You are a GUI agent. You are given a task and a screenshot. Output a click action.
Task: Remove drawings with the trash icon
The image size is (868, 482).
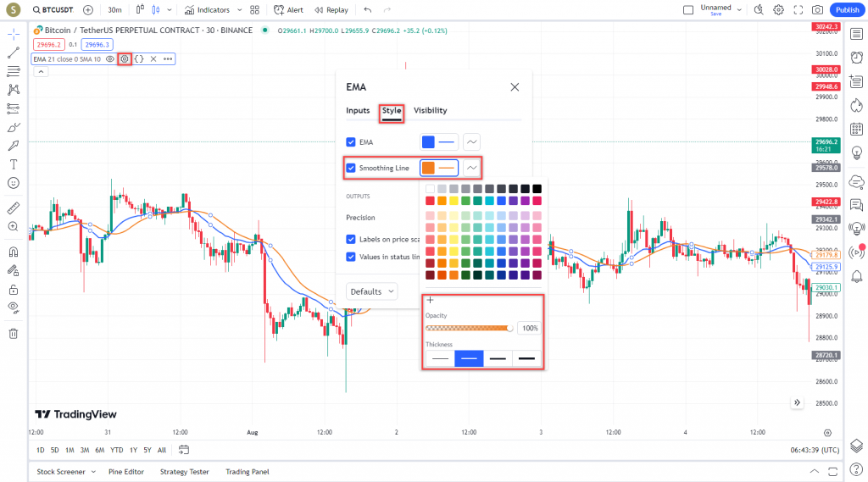(14, 334)
